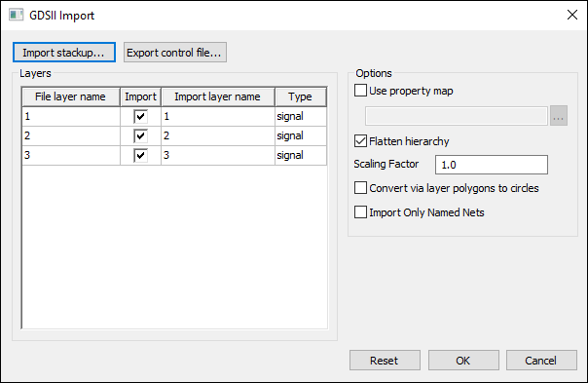Select File layer name cell 1
This screenshot has height=383, width=588.
(x=71, y=116)
